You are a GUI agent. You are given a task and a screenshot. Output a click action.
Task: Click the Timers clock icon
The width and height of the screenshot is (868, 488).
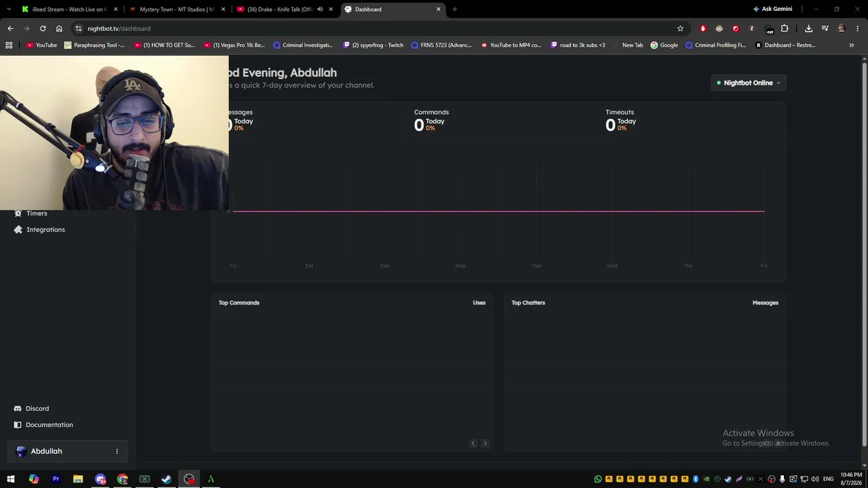(x=18, y=213)
